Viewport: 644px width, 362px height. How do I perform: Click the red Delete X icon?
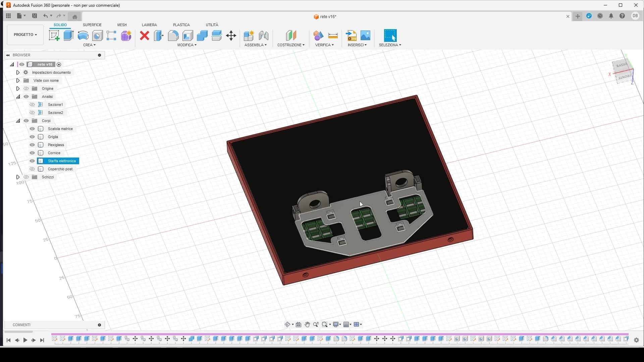click(x=145, y=36)
